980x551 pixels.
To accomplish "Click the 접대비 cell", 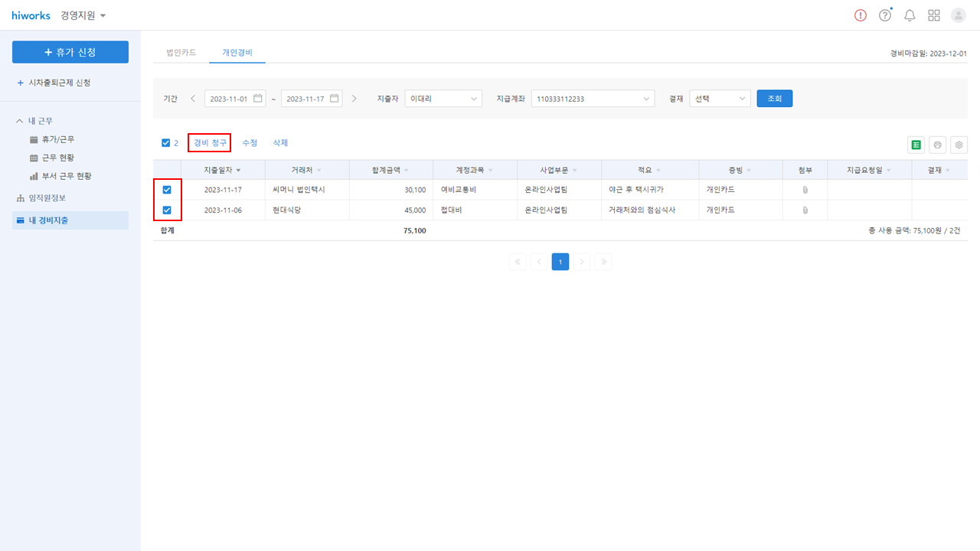I will click(475, 210).
